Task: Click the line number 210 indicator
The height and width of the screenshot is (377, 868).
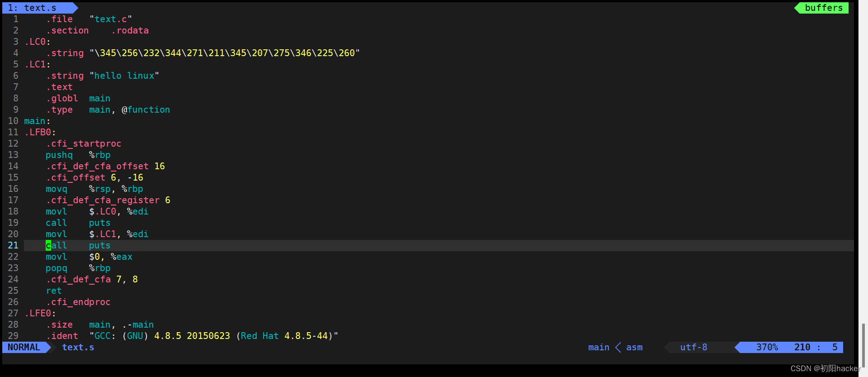Action: [802, 347]
